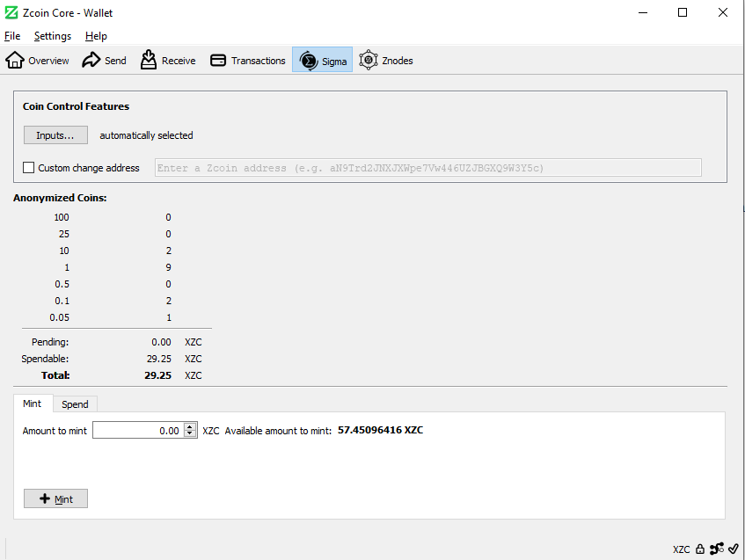
Task: Open the Receive page
Action: (x=168, y=61)
